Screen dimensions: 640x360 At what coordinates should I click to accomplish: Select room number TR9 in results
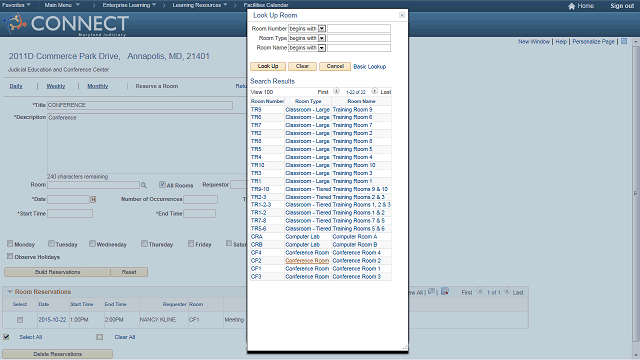256,109
